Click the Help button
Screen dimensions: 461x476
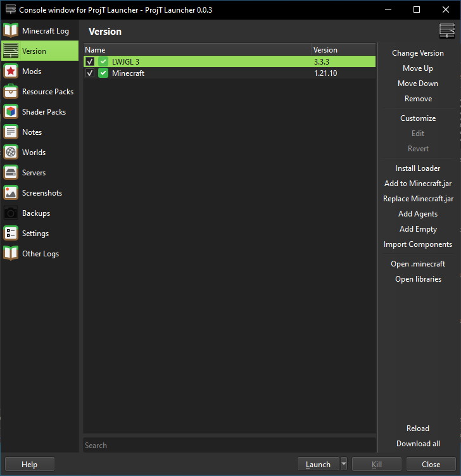[30, 464]
